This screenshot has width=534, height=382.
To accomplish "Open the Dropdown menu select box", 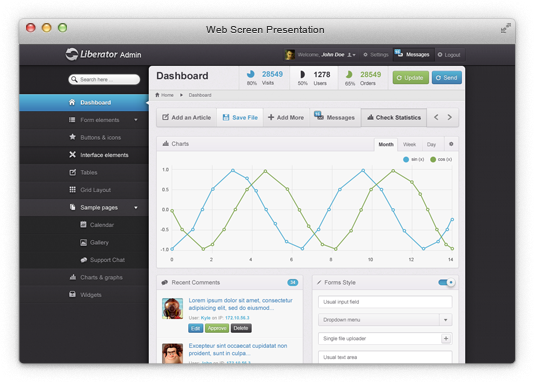I will (x=385, y=320).
